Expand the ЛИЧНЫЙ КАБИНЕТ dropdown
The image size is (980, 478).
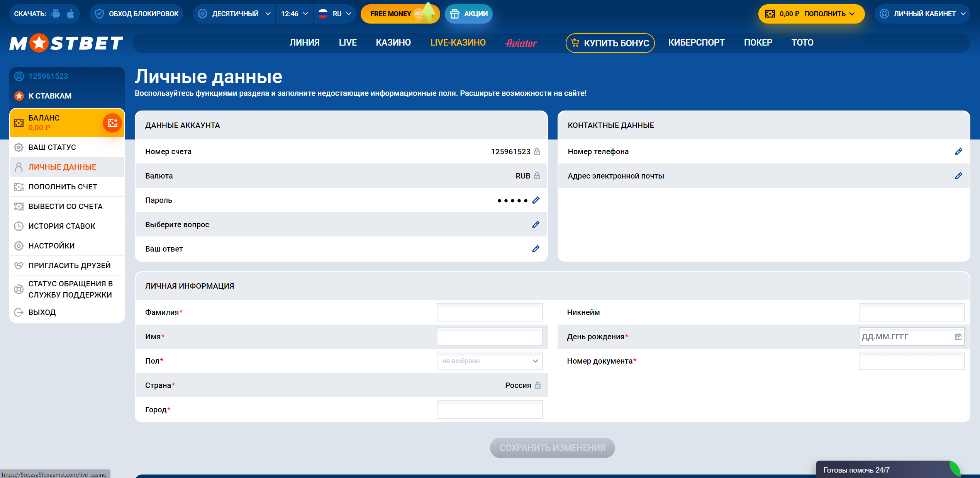pos(922,14)
